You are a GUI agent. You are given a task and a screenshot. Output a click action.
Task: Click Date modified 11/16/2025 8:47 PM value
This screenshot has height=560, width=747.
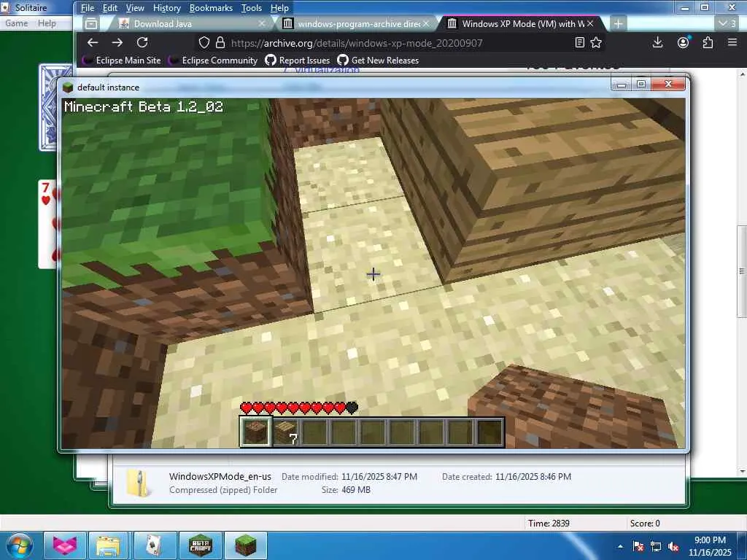pyautogui.click(x=379, y=477)
